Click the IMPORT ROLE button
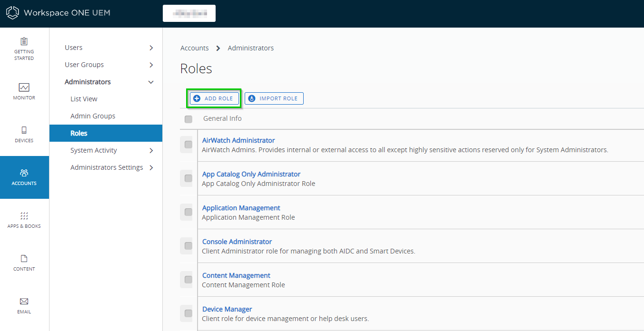The height and width of the screenshot is (331, 644). pyautogui.click(x=274, y=98)
